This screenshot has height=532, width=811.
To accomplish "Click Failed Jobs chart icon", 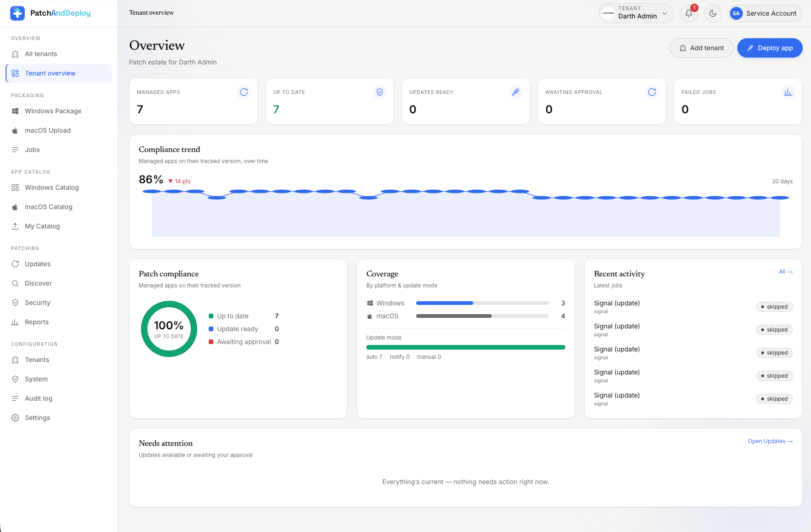I will pyautogui.click(x=788, y=92).
